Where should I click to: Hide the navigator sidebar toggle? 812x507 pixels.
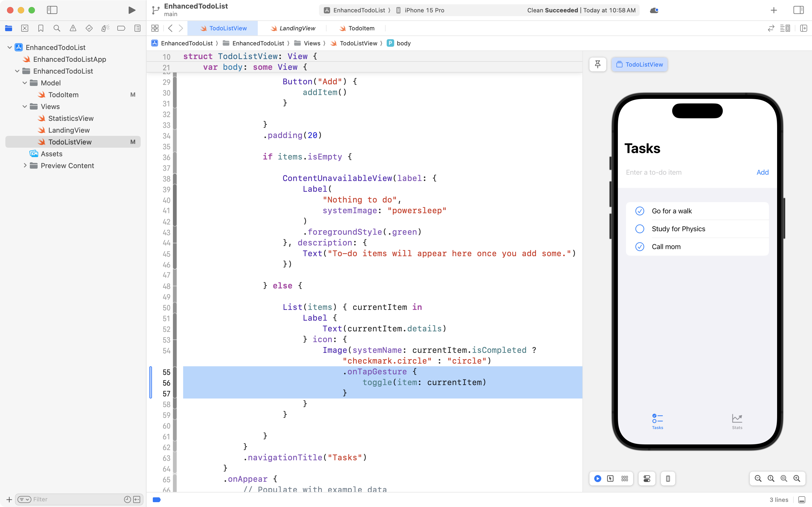[52, 10]
